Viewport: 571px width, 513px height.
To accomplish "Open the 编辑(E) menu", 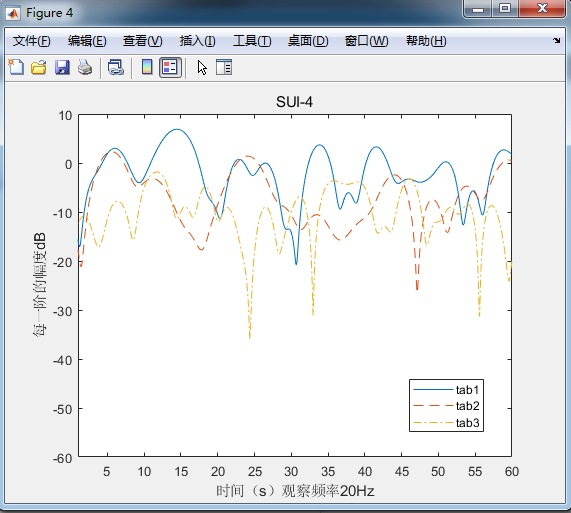I will [87, 41].
